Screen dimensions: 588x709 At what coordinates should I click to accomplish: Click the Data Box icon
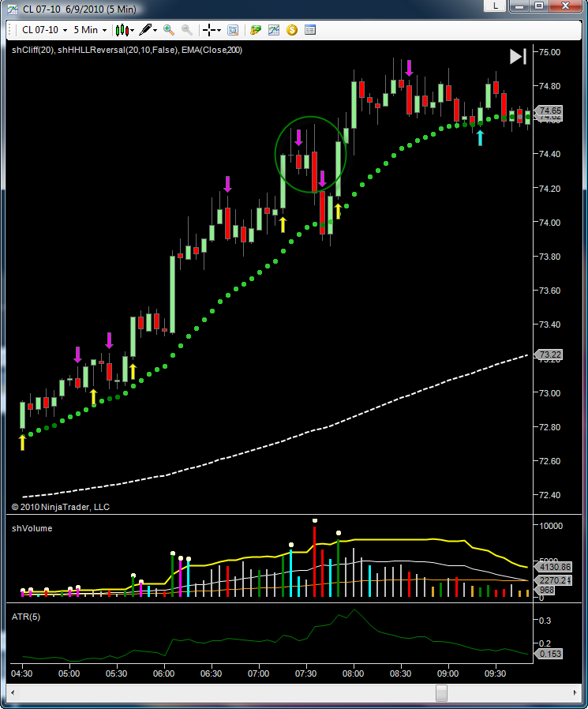233,30
